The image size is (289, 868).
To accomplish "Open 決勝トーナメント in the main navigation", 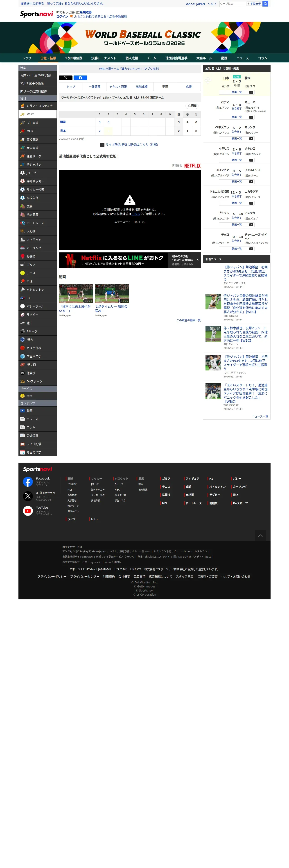I will click(104, 58).
